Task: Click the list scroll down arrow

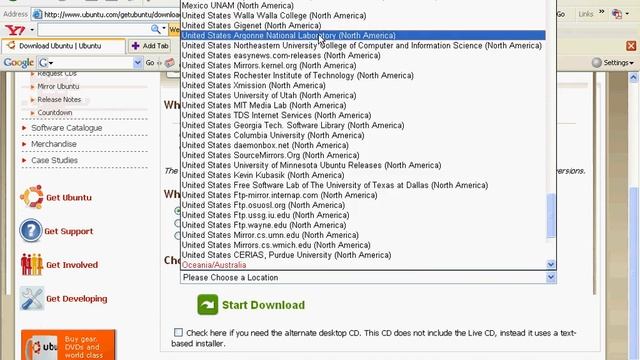Action: point(551,264)
